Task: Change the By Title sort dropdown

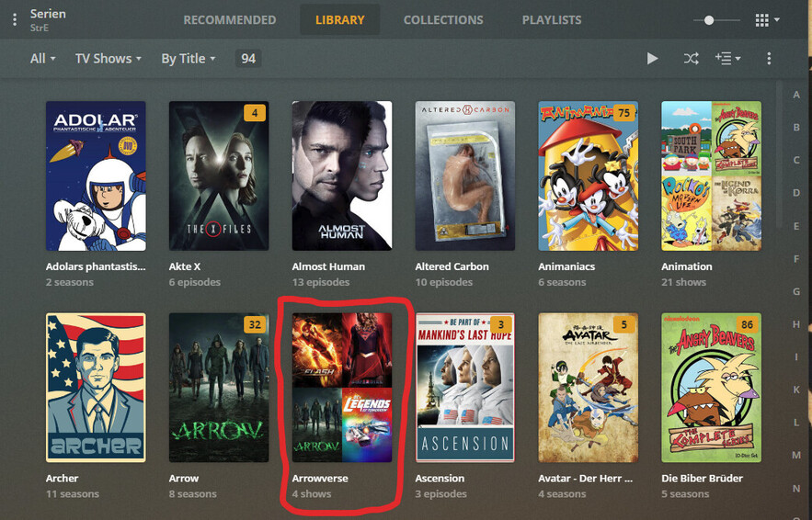Action: tap(188, 59)
